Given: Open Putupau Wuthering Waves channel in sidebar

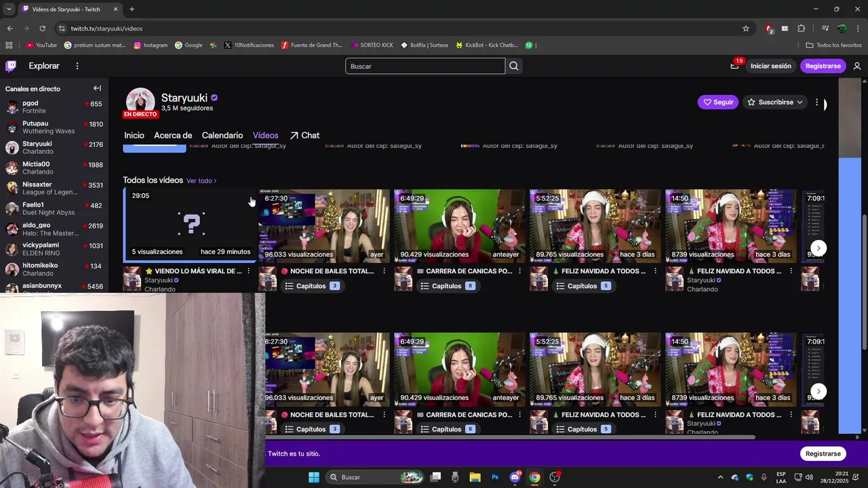Looking at the screenshot, I should pyautogui.click(x=54, y=127).
